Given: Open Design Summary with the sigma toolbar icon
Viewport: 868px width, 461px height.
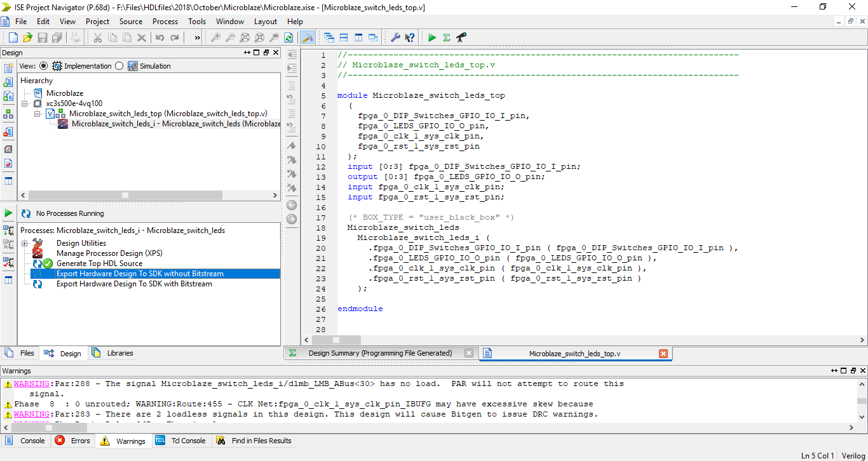Looking at the screenshot, I should click(x=447, y=37).
